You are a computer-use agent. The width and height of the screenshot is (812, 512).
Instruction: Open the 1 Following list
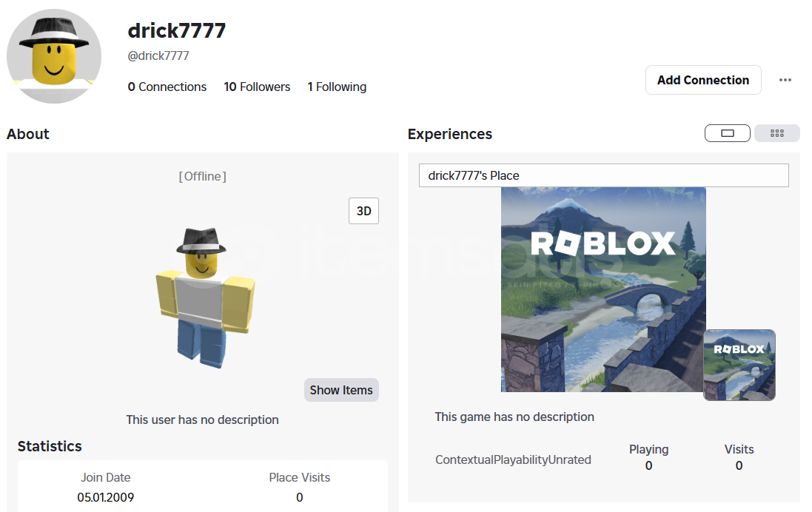[337, 87]
